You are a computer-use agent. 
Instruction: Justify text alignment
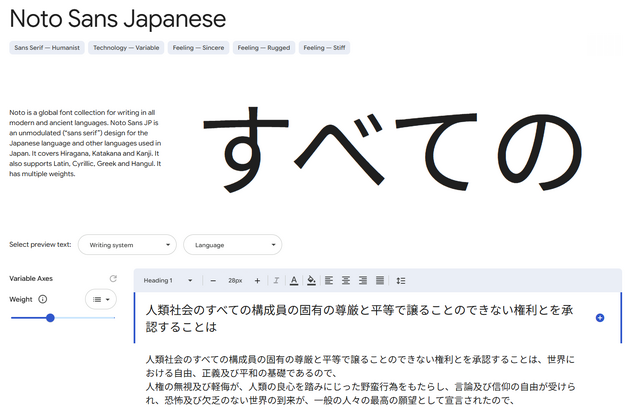[380, 281]
